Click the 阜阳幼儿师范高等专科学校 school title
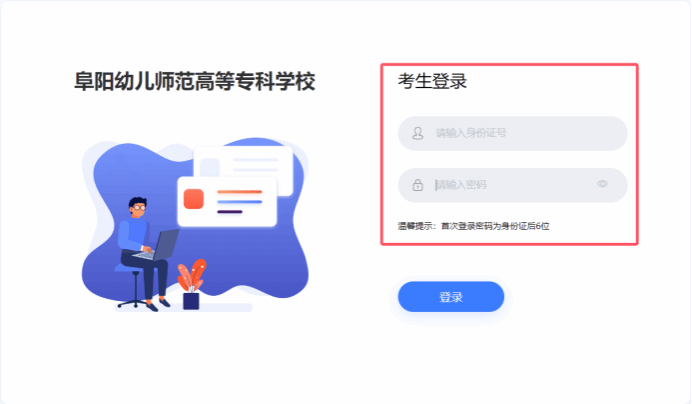The width and height of the screenshot is (692, 404). [195, 82]
